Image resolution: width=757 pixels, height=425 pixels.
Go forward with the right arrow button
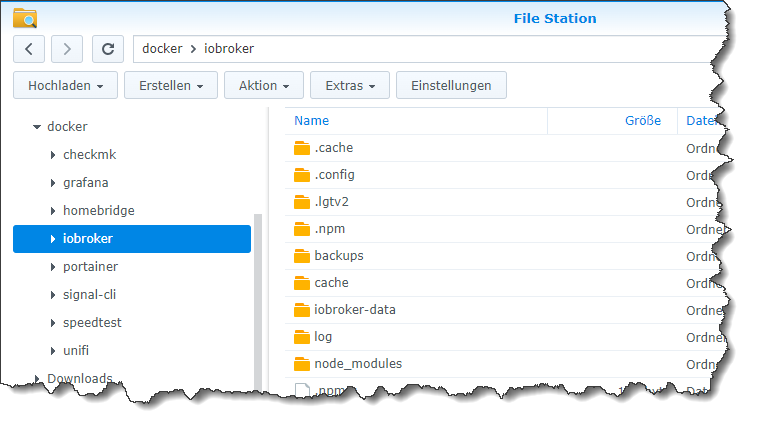67,48
